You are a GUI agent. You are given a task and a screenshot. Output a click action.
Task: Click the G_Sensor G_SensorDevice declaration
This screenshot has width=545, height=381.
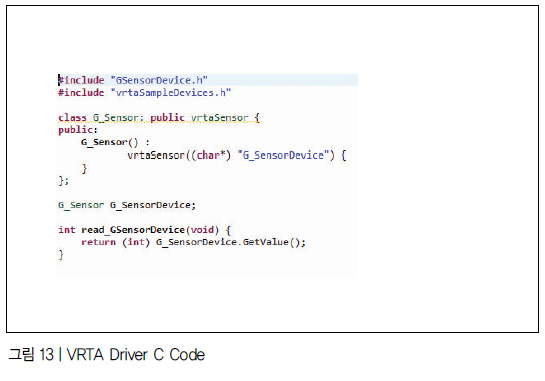(127, 205)
